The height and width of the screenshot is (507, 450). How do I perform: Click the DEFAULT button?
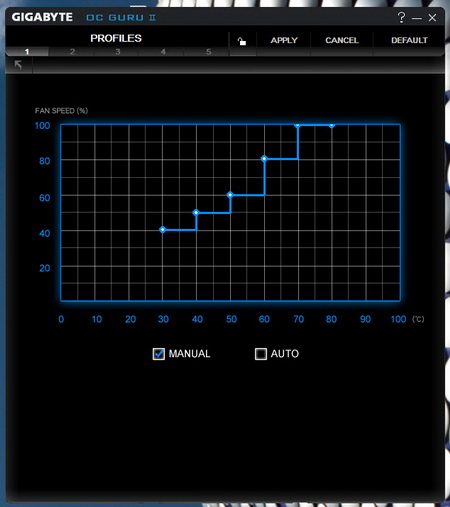click(409, 40)
